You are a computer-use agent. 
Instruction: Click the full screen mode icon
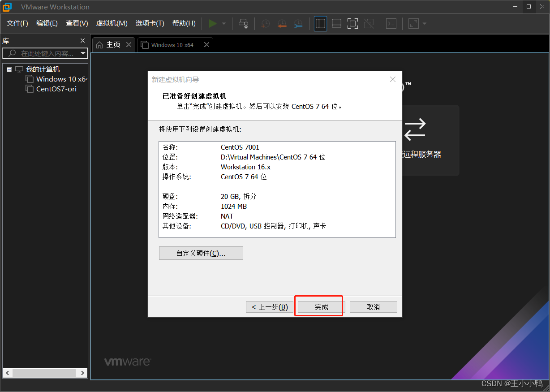click(352, 24)
